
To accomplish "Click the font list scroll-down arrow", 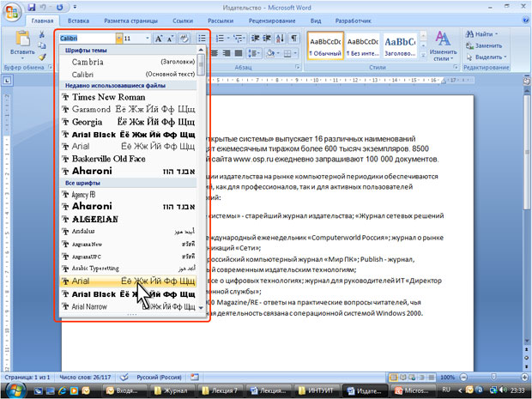I will pos(201,308).
